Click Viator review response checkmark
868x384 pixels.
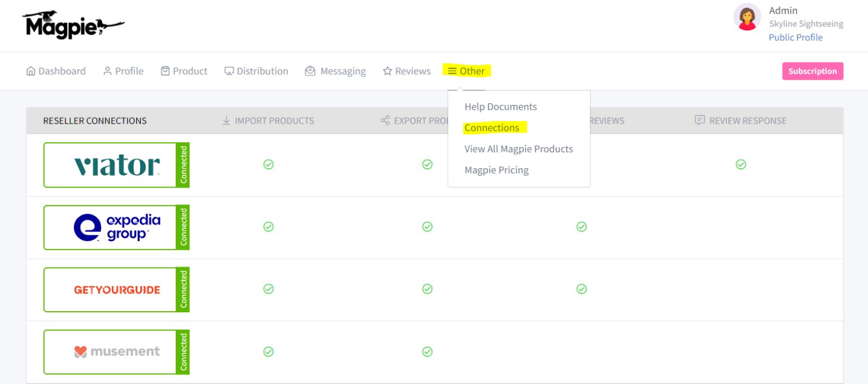tap(740, 164)
